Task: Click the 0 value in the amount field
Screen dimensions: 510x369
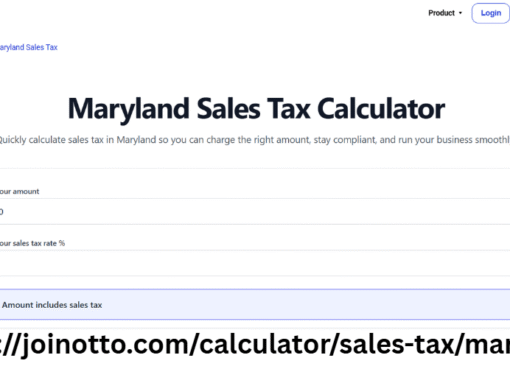Action: 1,212
